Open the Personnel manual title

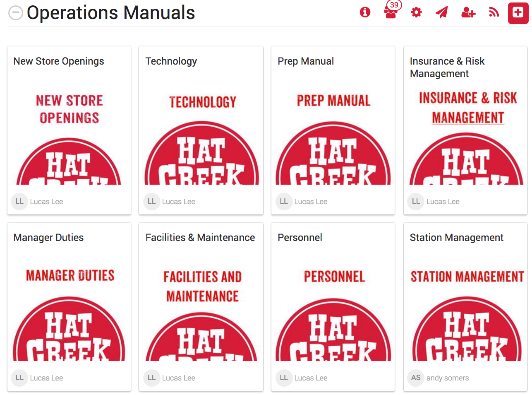coord(300,238)
